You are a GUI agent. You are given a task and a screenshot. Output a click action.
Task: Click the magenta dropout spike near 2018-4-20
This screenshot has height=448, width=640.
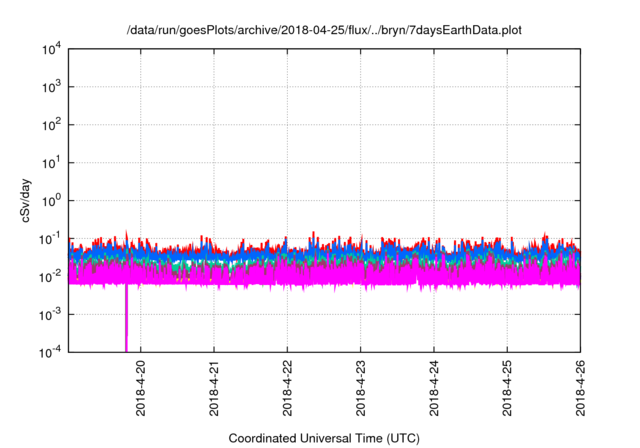[x=127, y=318]
